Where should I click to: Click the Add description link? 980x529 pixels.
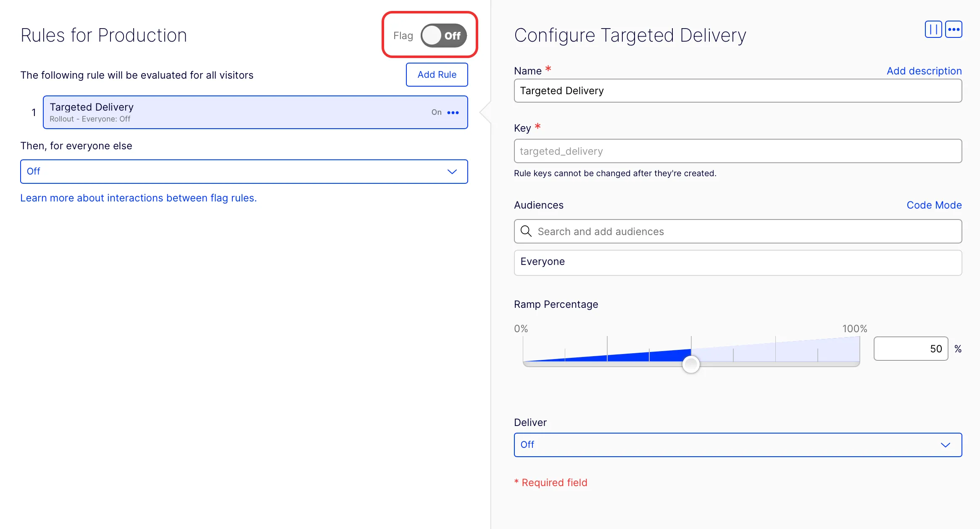tap(924, 71)
